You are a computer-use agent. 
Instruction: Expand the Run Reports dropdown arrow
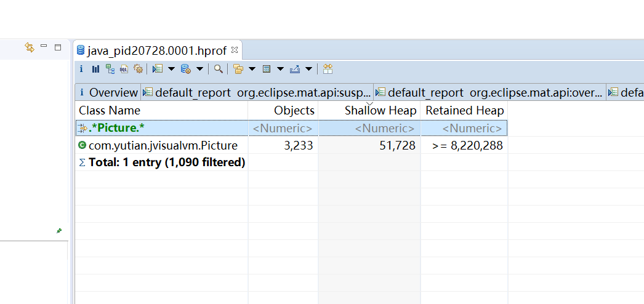171,69
